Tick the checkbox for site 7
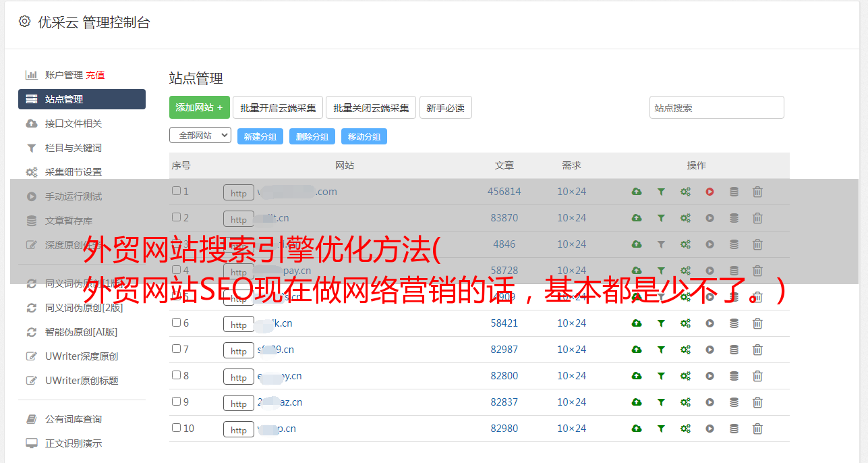The width and height of the screenshot is (868, 463). click(x=176, y=349)
